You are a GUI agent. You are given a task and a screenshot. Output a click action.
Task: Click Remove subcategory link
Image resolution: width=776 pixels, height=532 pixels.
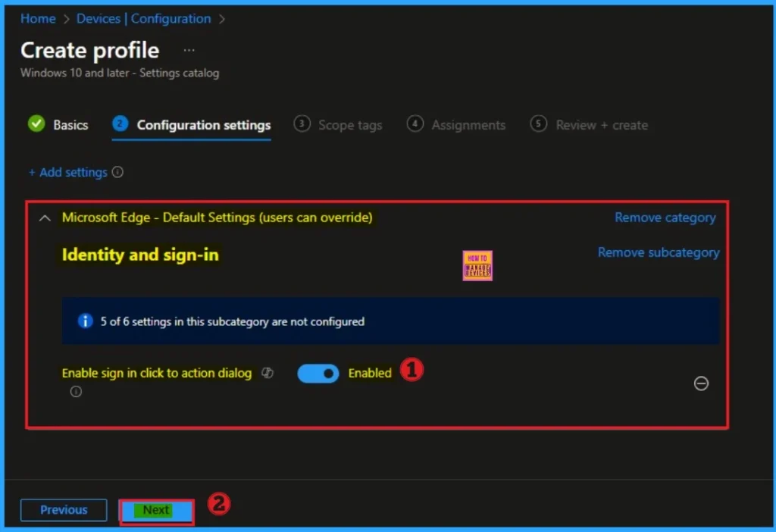659,252
